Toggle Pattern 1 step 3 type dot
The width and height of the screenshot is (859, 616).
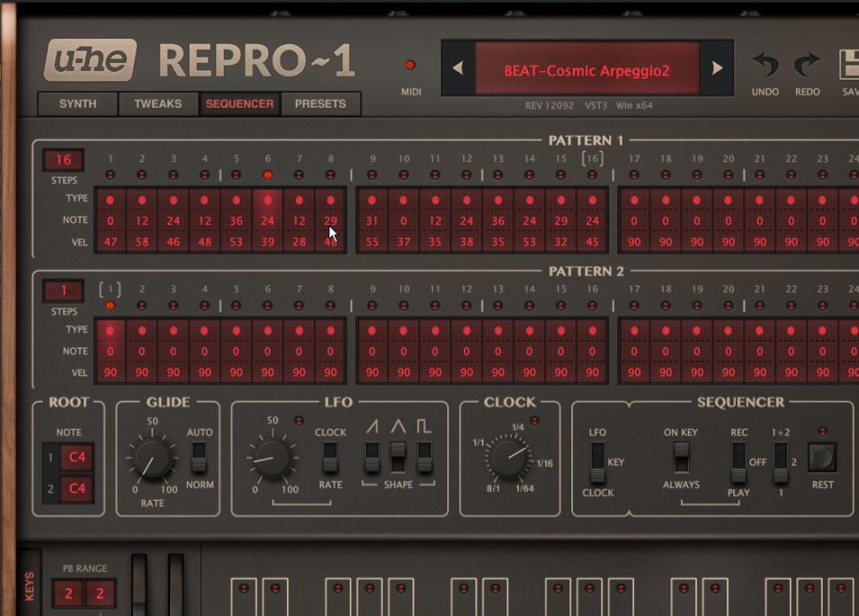[173, 200]
